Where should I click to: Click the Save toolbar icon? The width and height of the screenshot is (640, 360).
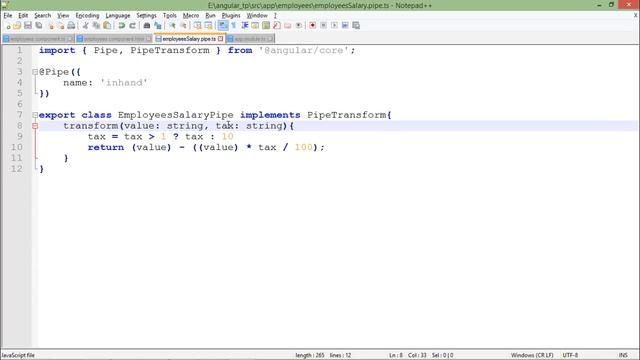coord(28,26)
